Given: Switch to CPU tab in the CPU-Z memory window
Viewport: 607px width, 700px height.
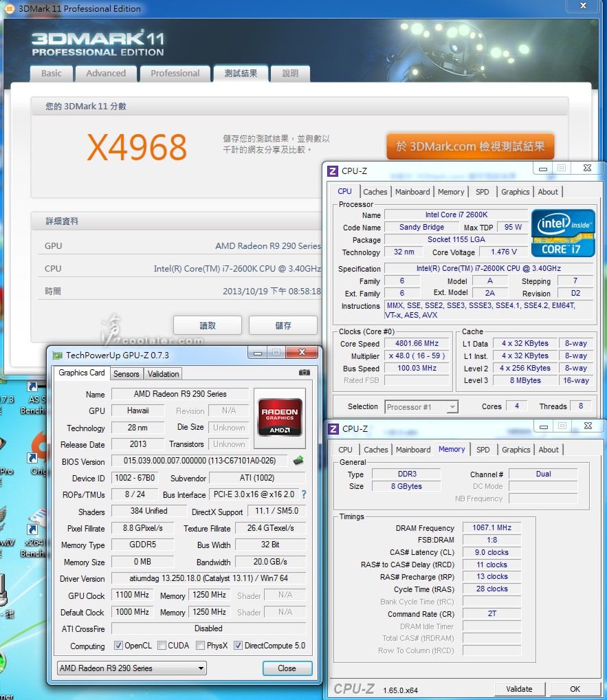Looking at the screenshot, I should (x=346, y=450).
